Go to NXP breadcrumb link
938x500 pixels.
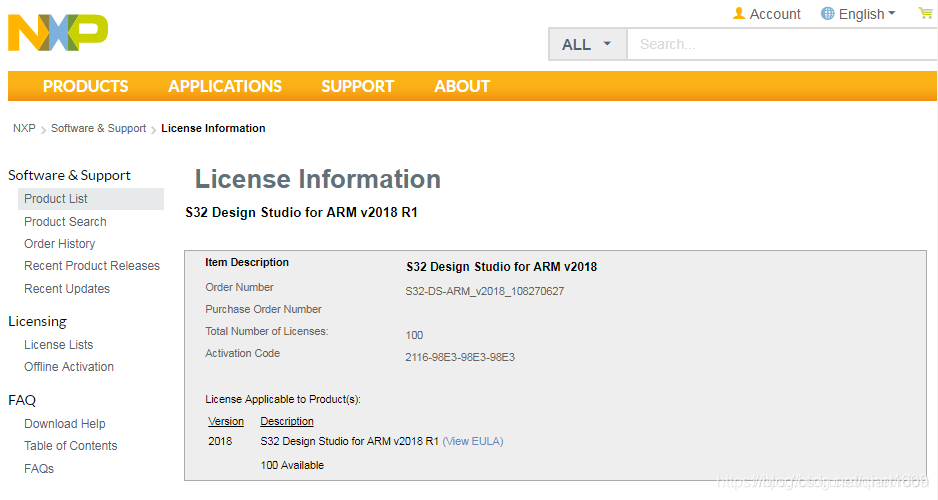[24, 128]
